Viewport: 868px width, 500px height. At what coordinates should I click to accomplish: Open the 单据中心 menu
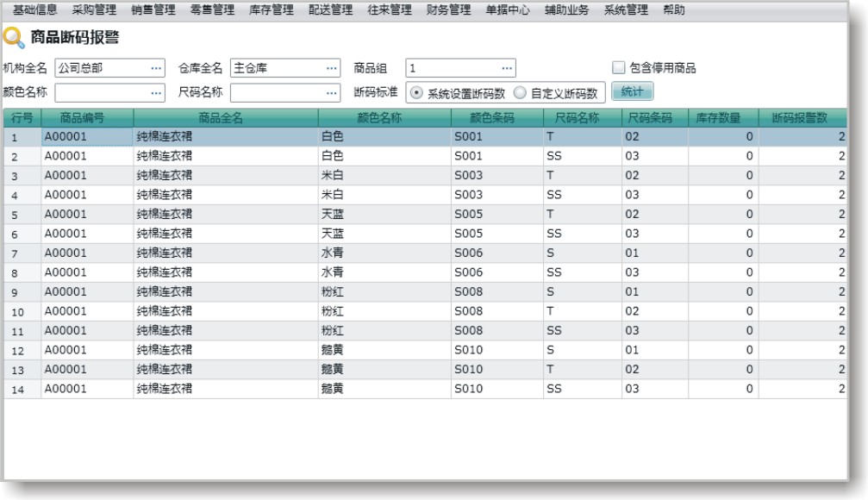(508, 9)
